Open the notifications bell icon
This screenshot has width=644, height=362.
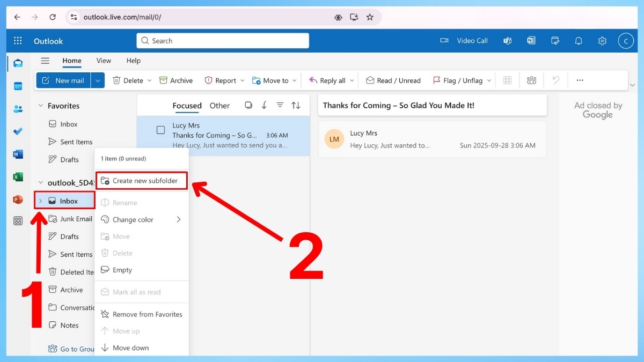pos(579,41)
